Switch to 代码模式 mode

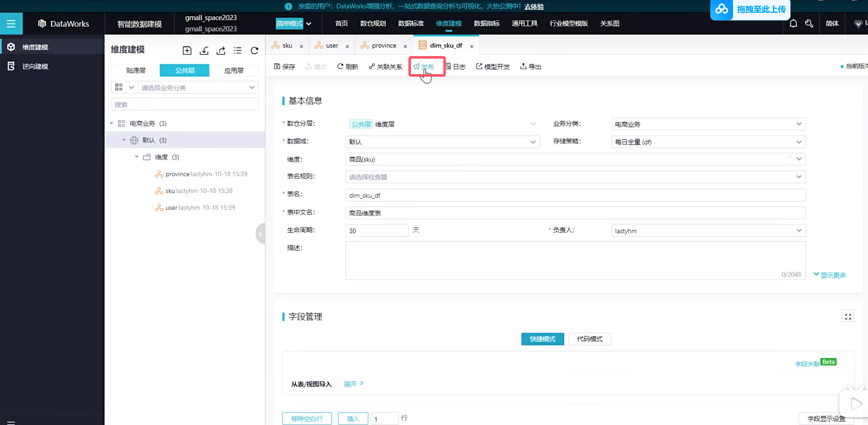pos(589,339)
